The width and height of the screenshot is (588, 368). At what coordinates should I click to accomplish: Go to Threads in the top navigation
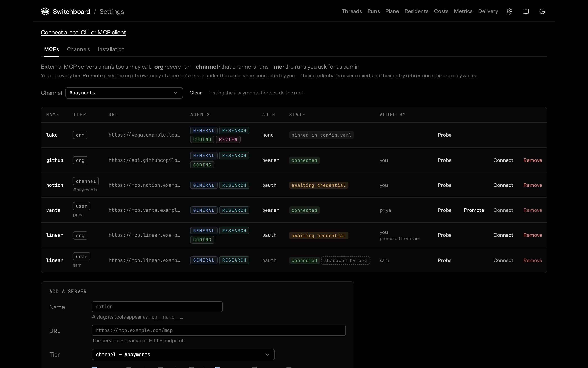coord(352,11)
